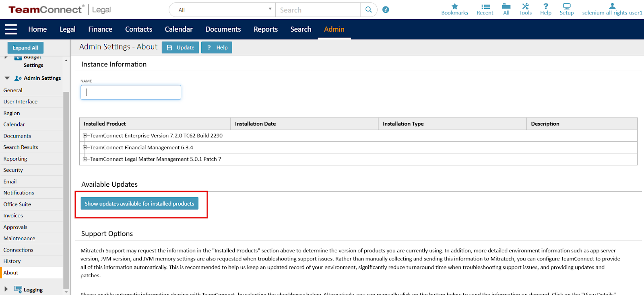Image resolution: width=644 pixels, height=295 pixels.
Task: Click the round blue icon beside search
Action: coord(386,10)
